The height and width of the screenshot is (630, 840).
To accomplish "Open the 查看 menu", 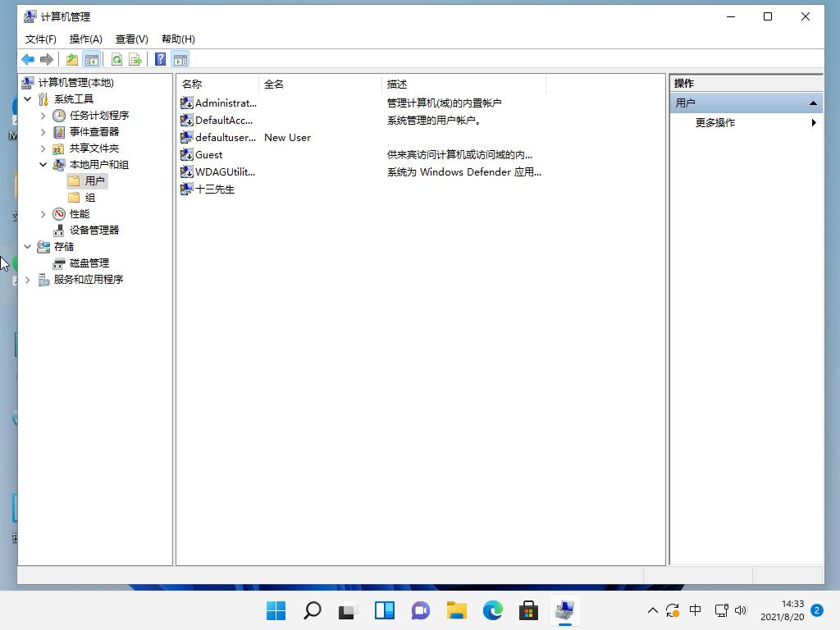I will pos(131,39).
